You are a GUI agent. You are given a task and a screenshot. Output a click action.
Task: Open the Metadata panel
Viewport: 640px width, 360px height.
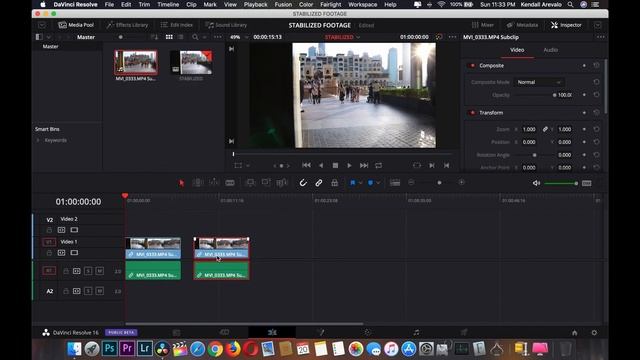click(x=522, y=25)
